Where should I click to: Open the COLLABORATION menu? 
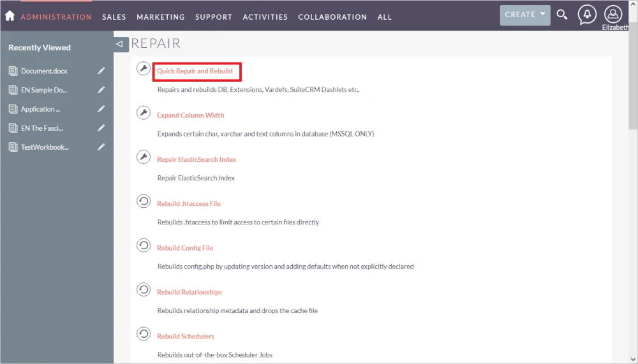click(x=332, y=17)
